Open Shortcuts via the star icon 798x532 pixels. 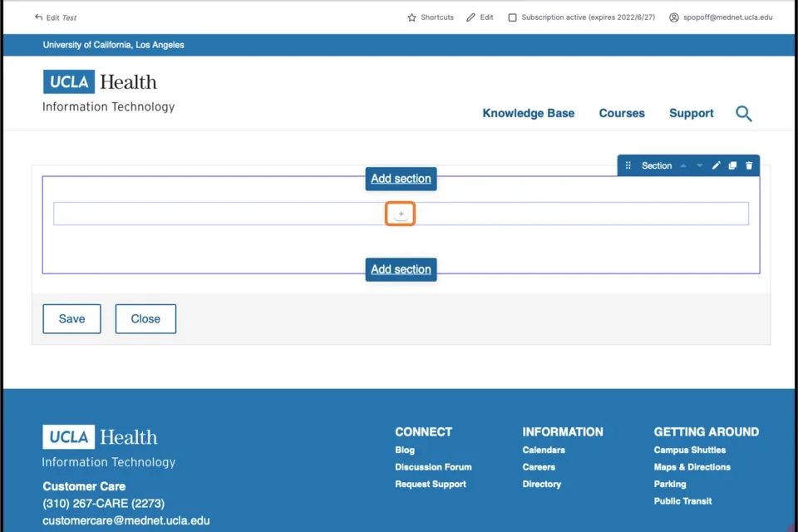pyautogui.click(x=411, y=17)
